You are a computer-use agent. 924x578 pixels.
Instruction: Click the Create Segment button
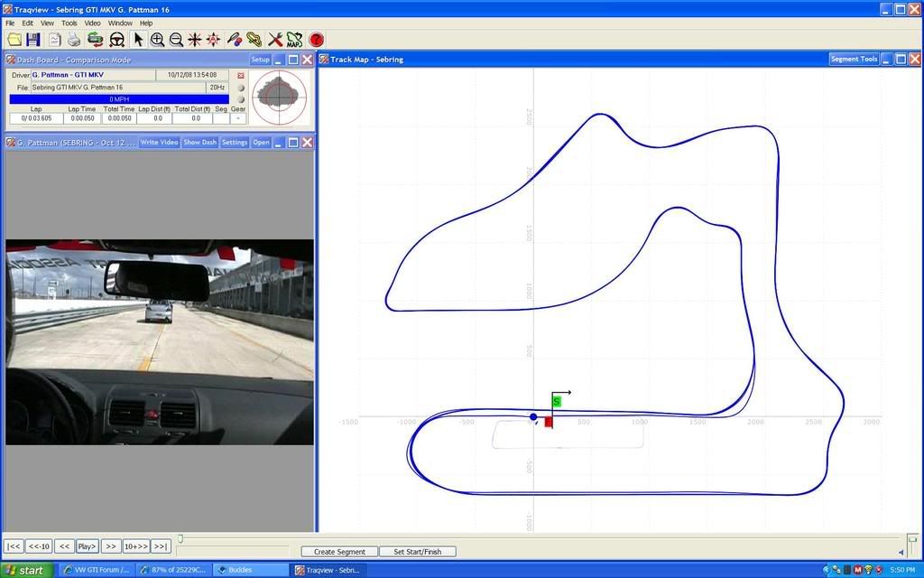(339, 552)
